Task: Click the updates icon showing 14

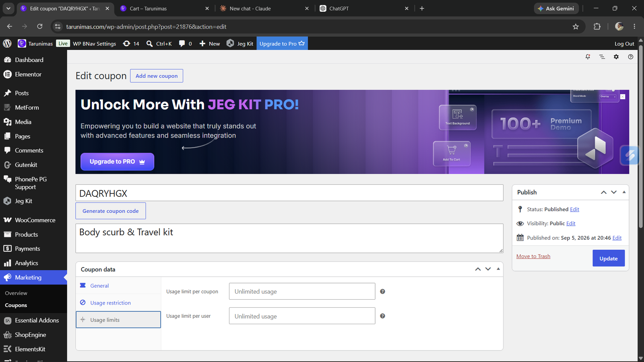Action: [x=131, y=43]
